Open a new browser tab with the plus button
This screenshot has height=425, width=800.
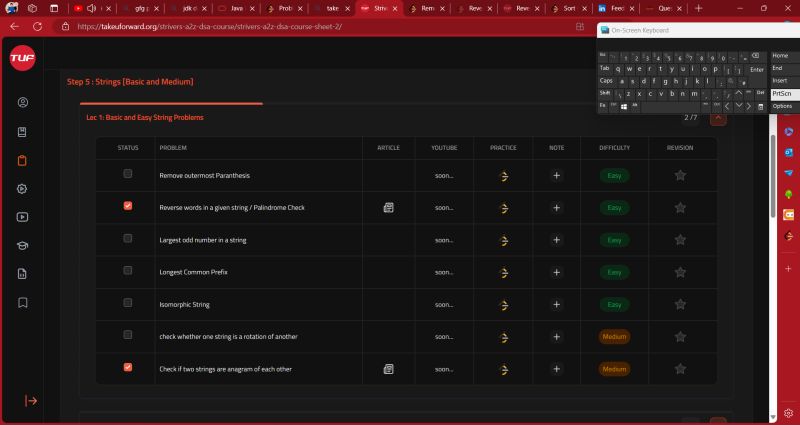698,8
